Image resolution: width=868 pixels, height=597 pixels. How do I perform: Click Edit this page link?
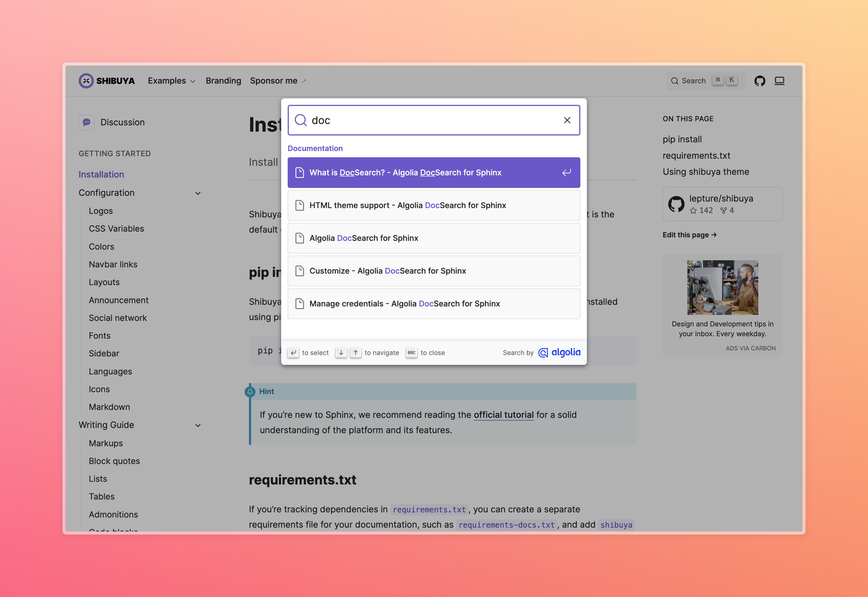[690, 235]
